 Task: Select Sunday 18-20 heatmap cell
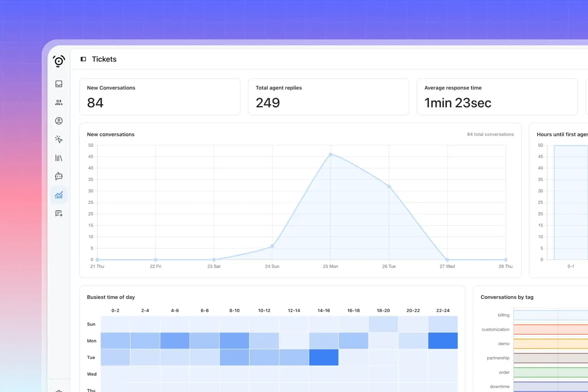tap(383, 324)
